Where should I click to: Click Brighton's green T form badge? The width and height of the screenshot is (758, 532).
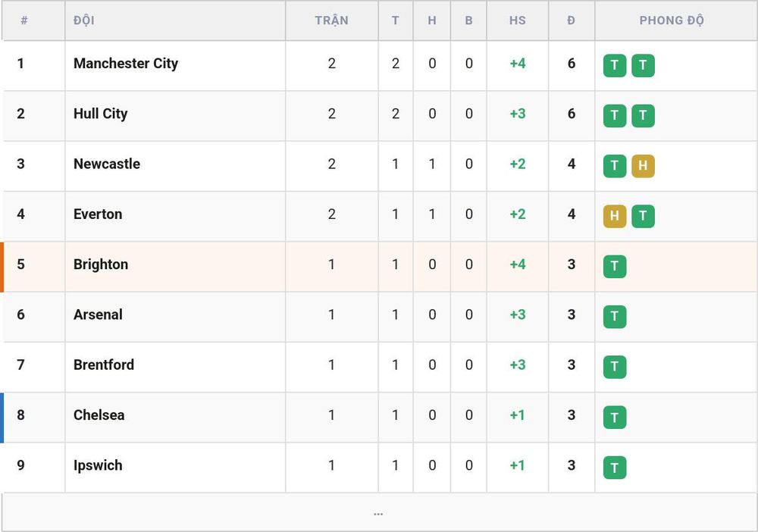pyautogui.click(x=615, y=266)
